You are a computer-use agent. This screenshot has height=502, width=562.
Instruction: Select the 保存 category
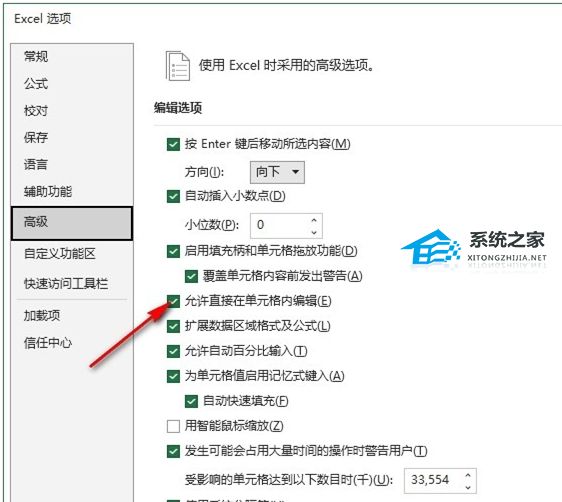(35, 138)
